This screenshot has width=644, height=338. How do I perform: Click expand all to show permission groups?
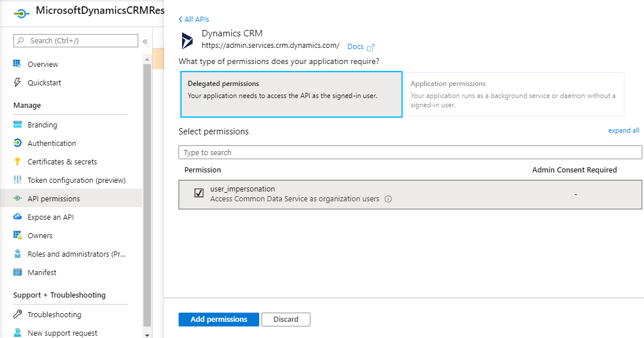click(x=623, y=130)
